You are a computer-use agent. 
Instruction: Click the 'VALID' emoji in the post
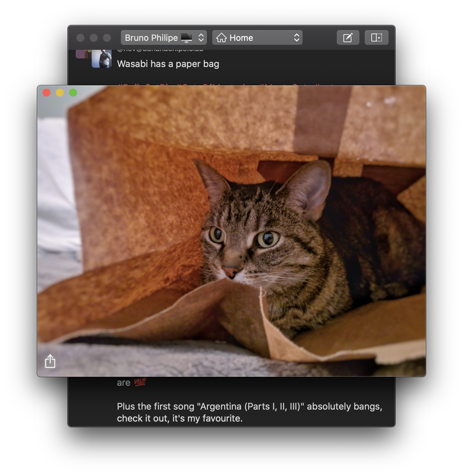[x=140, y=382]
